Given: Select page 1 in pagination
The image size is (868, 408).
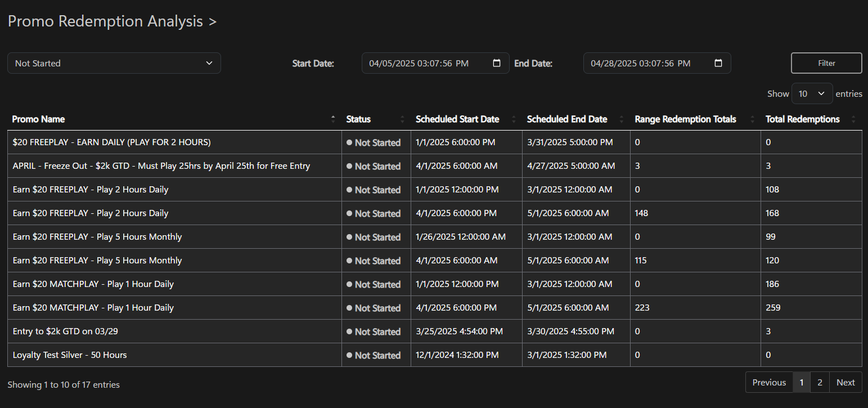Looking at the screenshot, I should (x=802, y=382).
